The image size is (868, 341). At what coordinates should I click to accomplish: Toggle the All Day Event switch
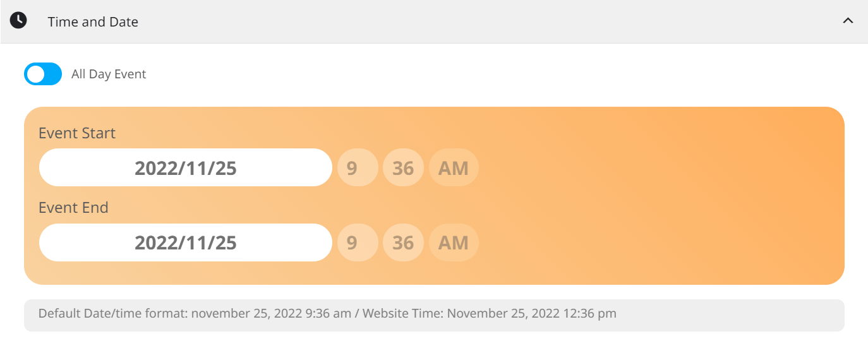(43, 74)
